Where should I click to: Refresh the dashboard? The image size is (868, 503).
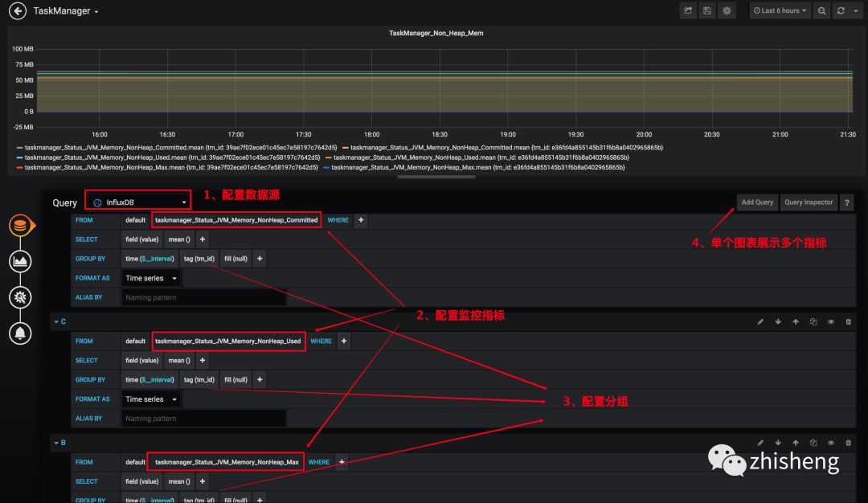coord(841,10)
